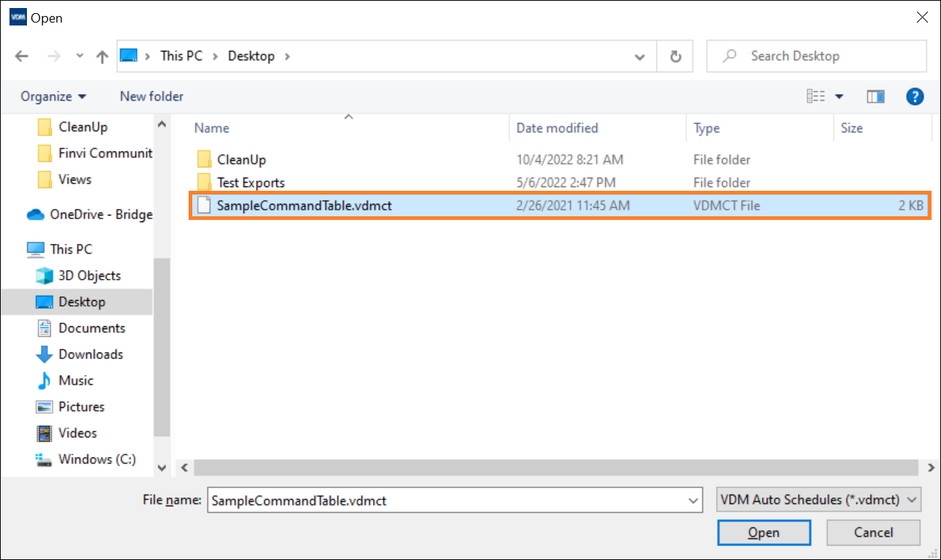
Task: Close the Open dialog window
Action: pyautogui.click(x=923, y=17)
